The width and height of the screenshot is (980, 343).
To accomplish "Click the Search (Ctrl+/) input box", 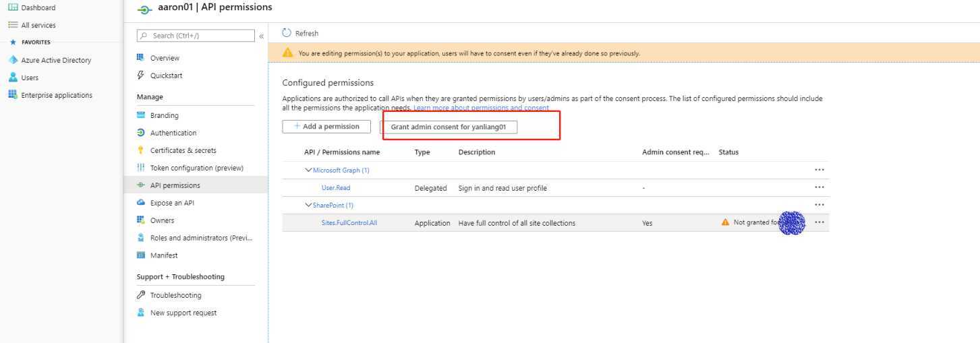I will 196,36.
